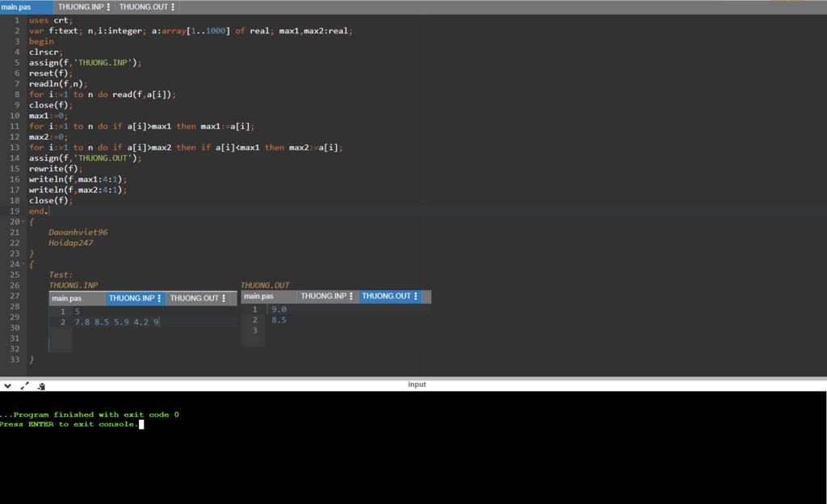Viewport: 827px width, 504px height.
Task: Click in the console output area
Action: [x=413, y=447]
